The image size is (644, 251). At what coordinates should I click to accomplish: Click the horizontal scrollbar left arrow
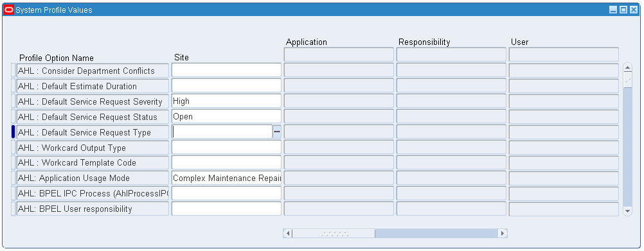[x=288, y=234]
